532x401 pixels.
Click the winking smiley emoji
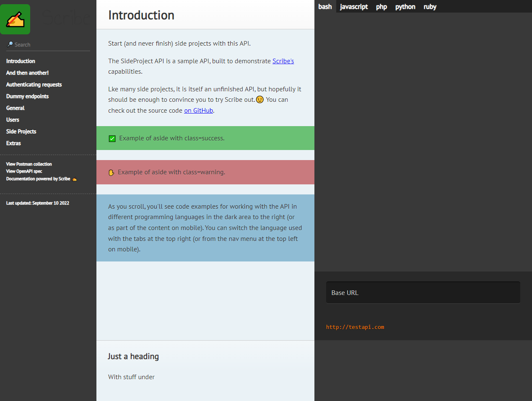(260, 100)
